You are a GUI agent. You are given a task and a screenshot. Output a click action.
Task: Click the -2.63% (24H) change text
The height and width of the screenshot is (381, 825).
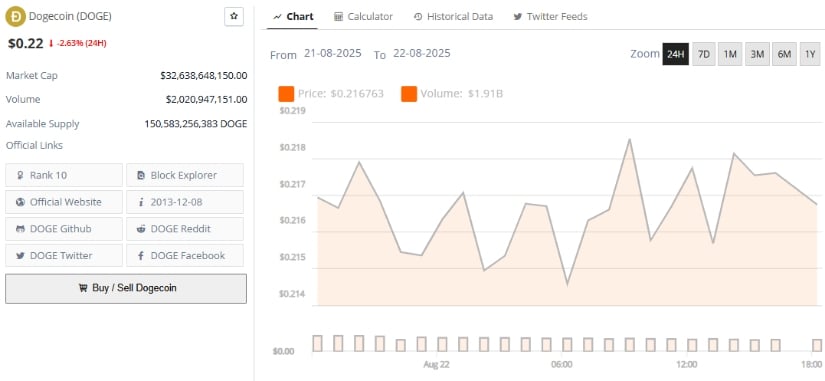coord(82,43)
